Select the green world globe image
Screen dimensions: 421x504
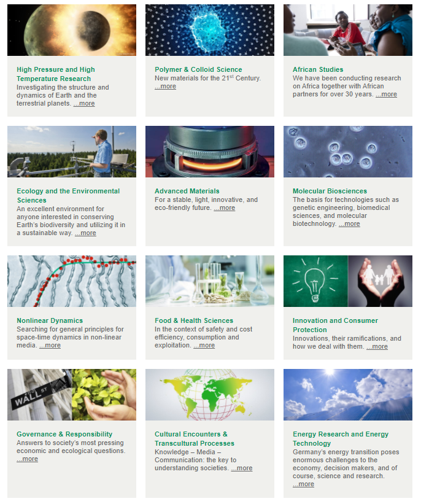tap(209, 394)
